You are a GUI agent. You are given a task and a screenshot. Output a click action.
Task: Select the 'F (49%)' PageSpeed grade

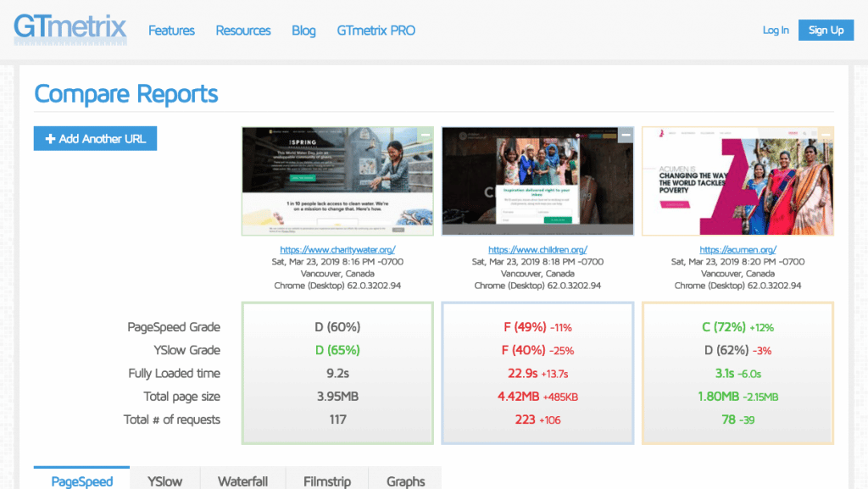(x=525, y=327)
